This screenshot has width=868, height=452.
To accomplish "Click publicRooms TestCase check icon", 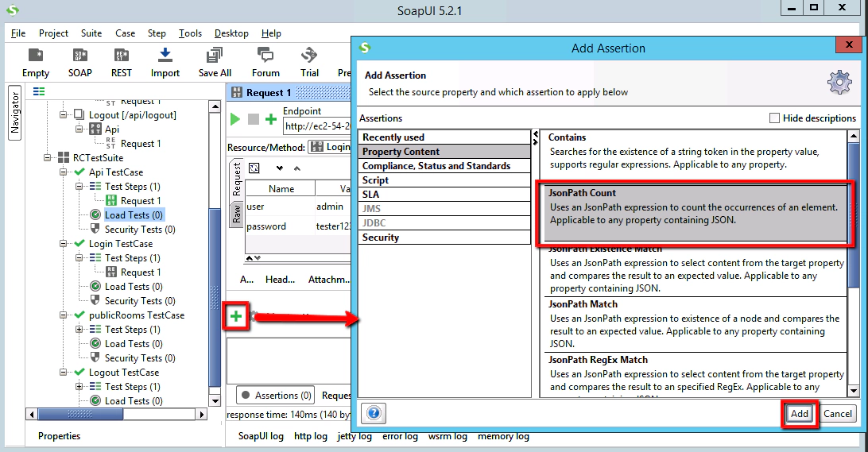I will (79, 315).
